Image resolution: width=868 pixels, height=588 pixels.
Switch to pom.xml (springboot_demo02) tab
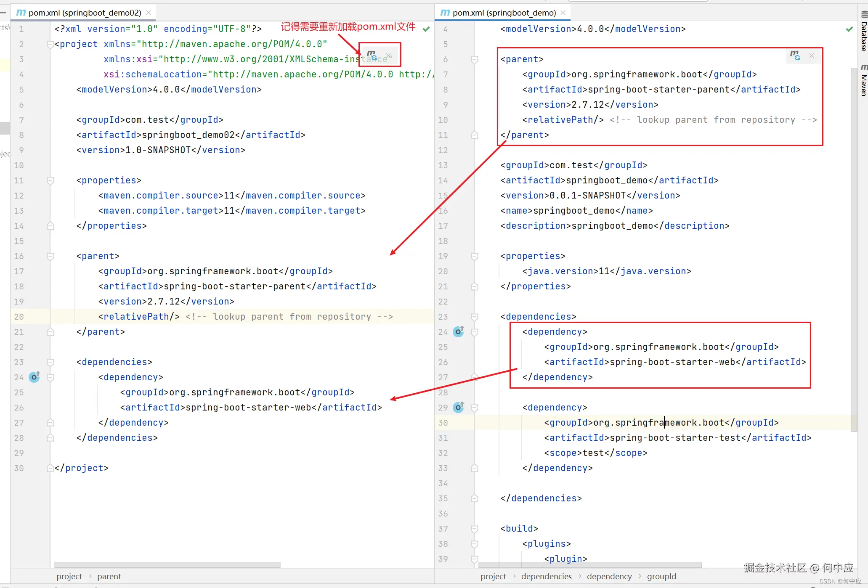84,13
